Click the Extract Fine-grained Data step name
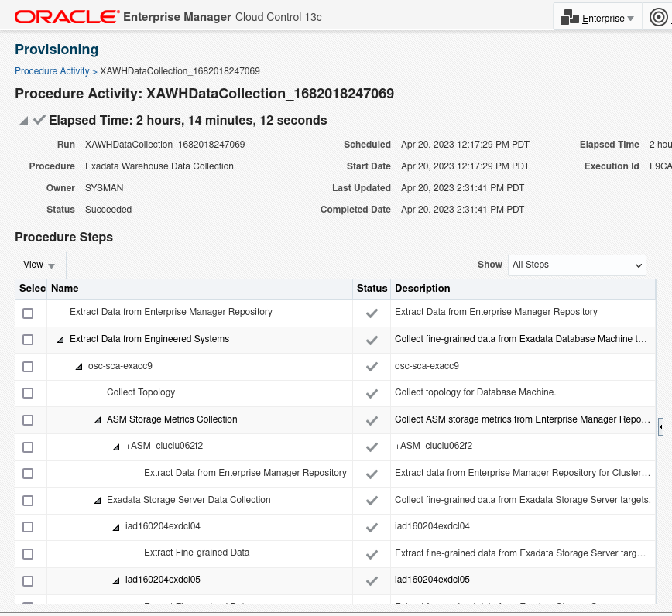This screenshot has height=616, width=672. click(x=197, y=553)
